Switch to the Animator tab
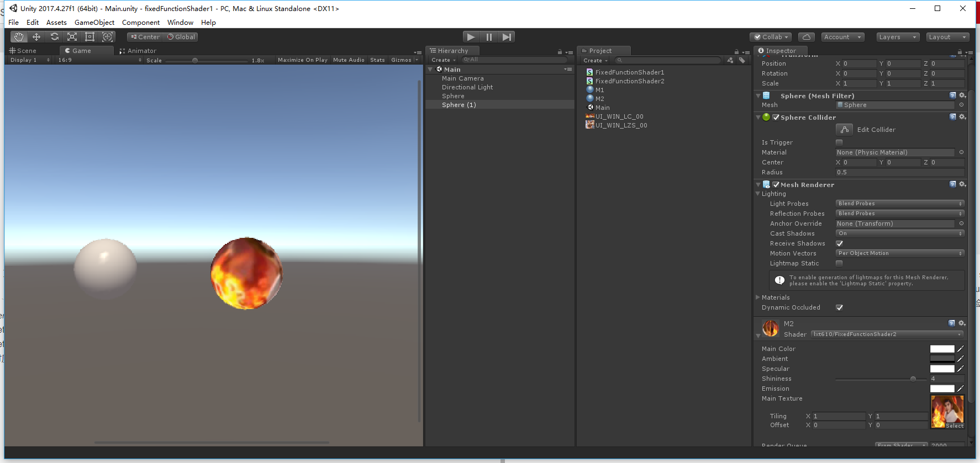Viewport: 980px width, 463px height. coord(138,51)
